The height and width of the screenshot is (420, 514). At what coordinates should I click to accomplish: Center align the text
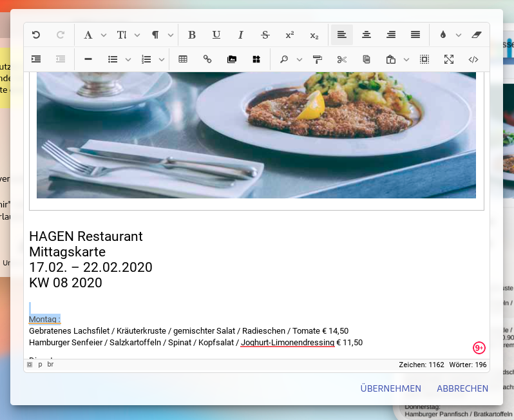(366, 35)
